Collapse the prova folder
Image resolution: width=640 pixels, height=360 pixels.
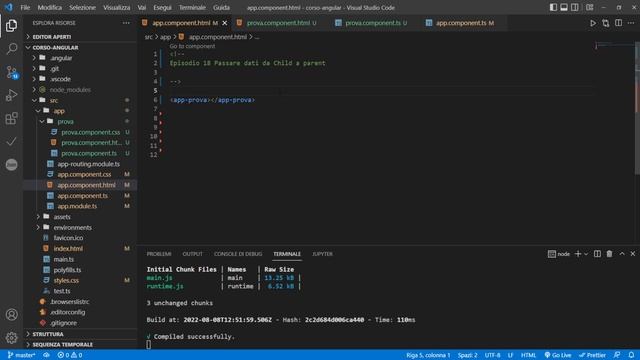81,122
